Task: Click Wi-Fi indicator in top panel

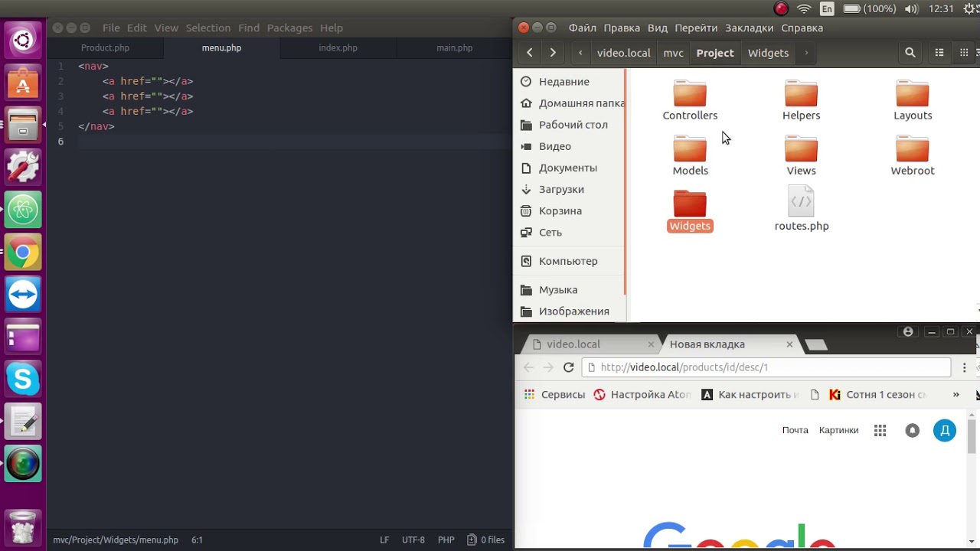Action: (x=804, y=9)
